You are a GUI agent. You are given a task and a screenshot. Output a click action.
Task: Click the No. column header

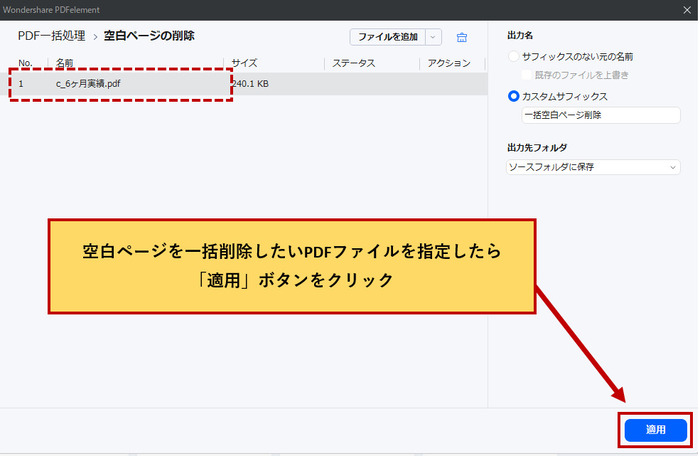[x=25, y=63]
